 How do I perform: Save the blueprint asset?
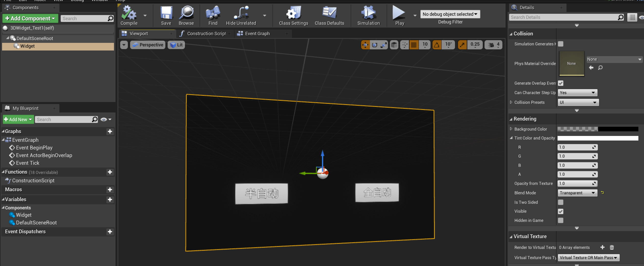166,16
